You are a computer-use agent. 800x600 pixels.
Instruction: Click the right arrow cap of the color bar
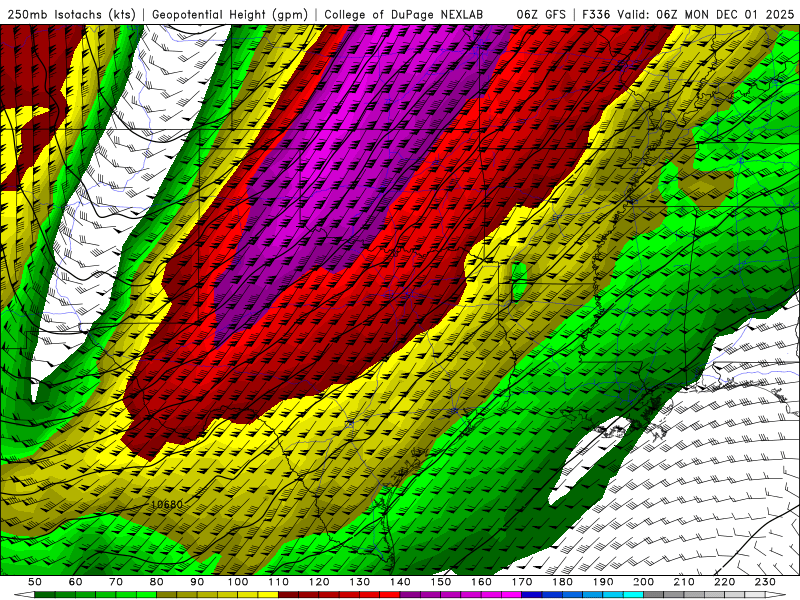point(776,594)
